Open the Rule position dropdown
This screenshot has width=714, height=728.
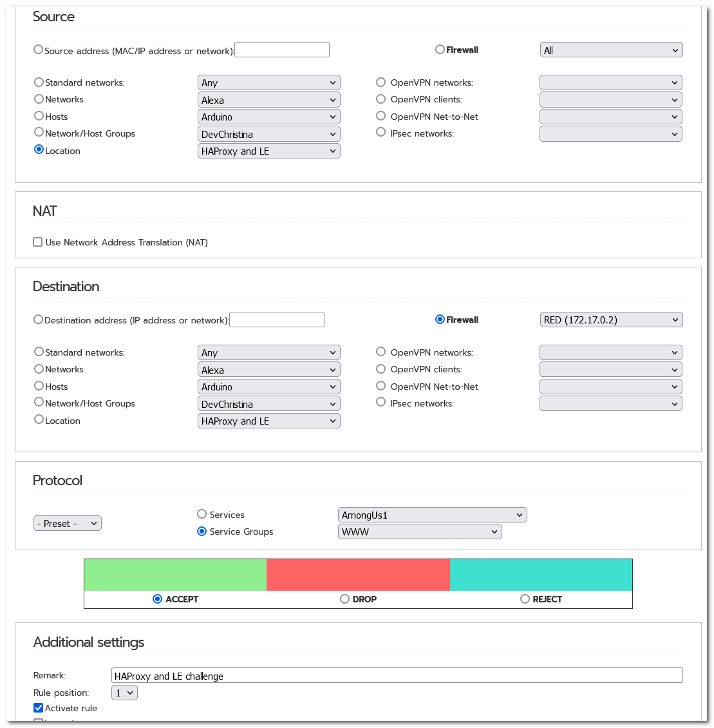click(124, 693)
